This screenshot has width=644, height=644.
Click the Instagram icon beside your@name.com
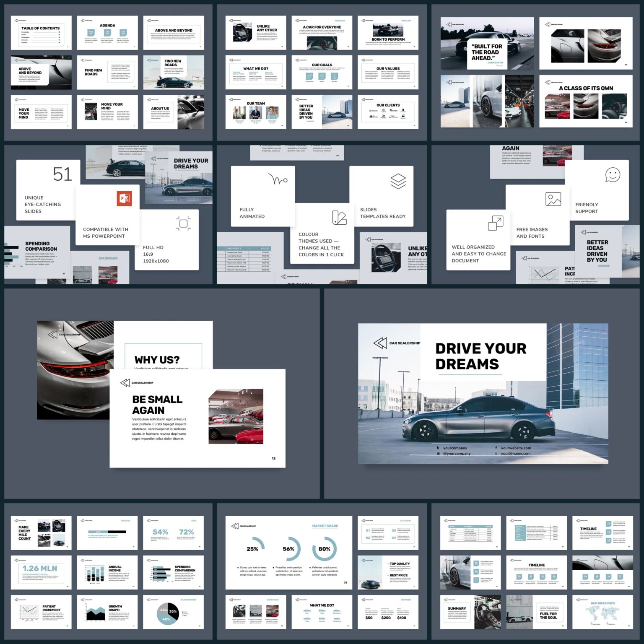click(x=496, y=453)
